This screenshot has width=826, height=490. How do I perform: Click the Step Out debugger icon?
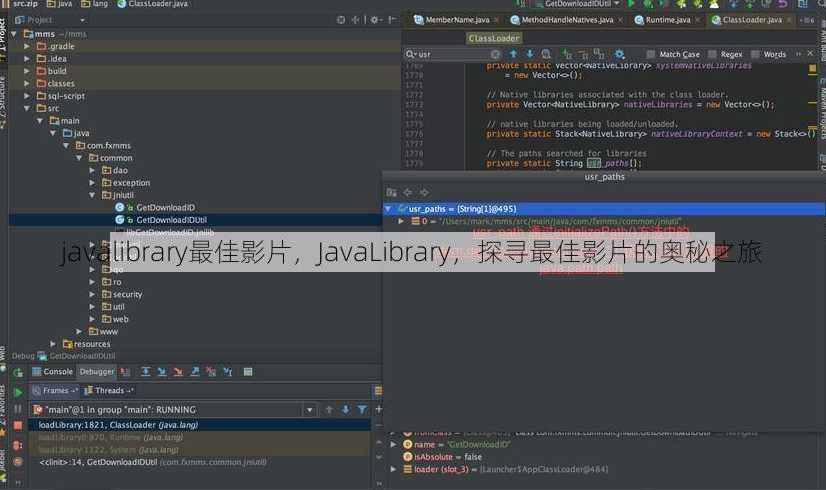pyautogui.click(x=195, y=372)
